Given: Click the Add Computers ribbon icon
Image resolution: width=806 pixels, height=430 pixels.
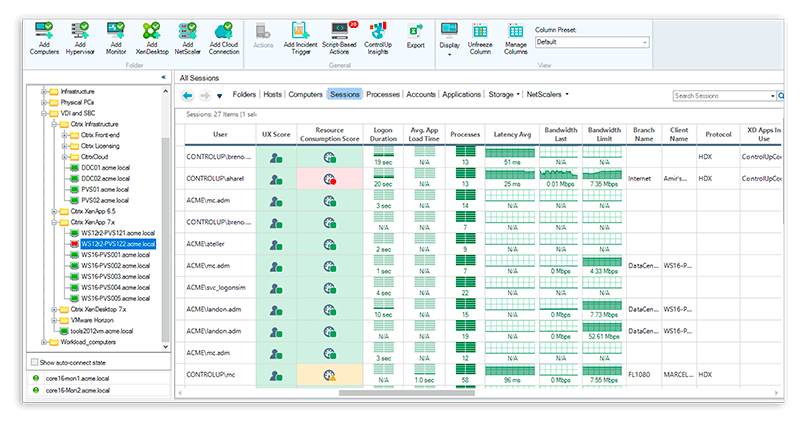Looking at the screenshot, I should coord(44,31).
